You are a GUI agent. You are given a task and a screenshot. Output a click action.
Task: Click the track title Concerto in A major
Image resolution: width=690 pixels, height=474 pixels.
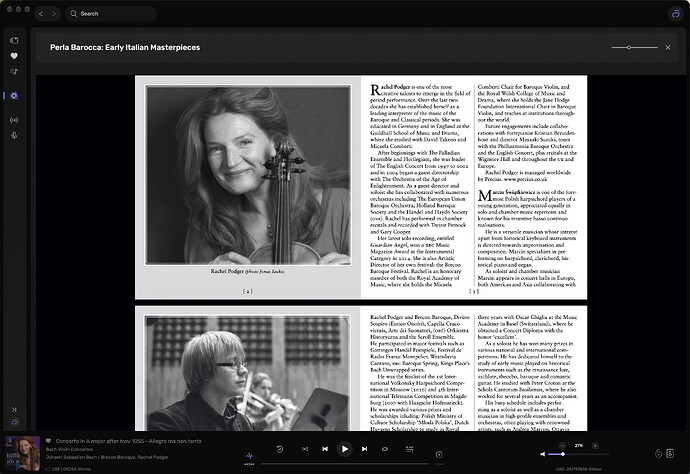[x=128, y=441]
